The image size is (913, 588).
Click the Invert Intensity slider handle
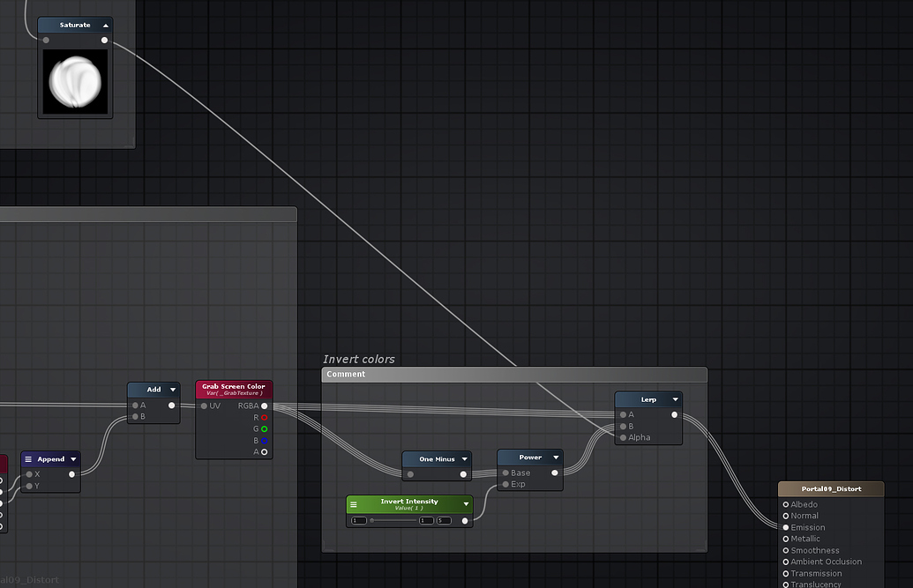coord(372,520)
